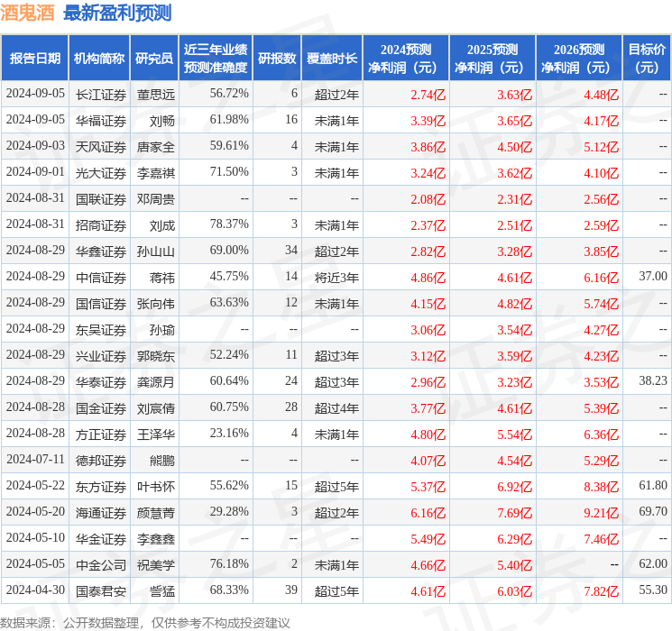
Task: Click researcher name 张向伟
Action: tap(156, 304)
